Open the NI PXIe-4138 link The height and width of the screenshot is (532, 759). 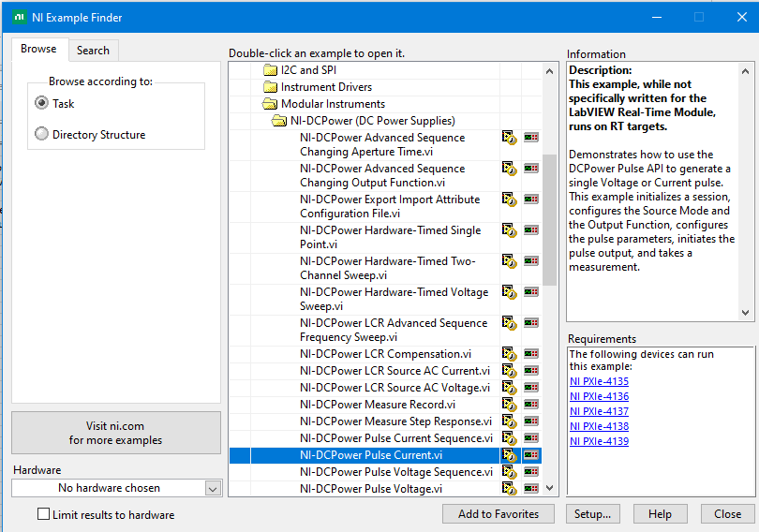click(600, 426)
